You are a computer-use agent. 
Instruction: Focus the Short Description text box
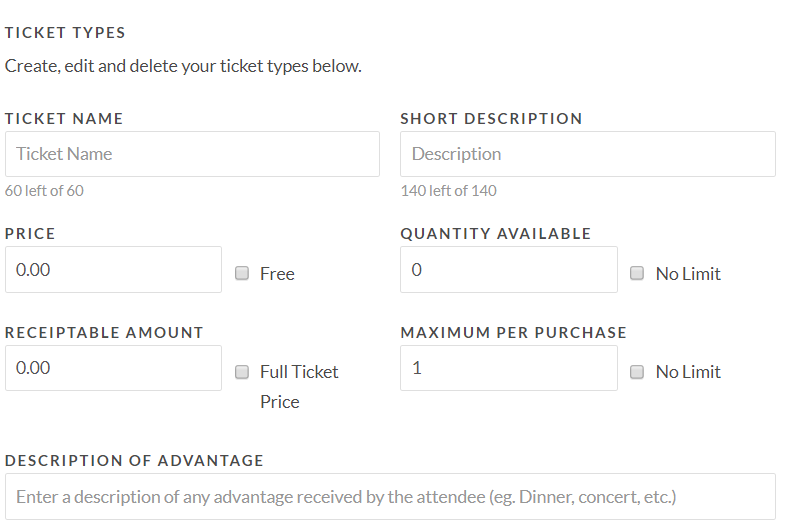[587, 154]
